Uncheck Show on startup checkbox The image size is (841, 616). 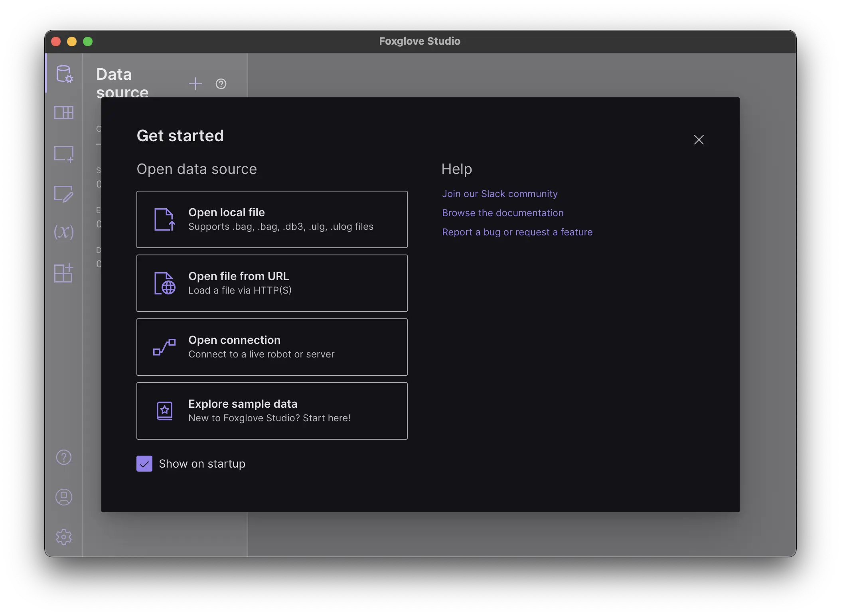click(x=144, y=464)
